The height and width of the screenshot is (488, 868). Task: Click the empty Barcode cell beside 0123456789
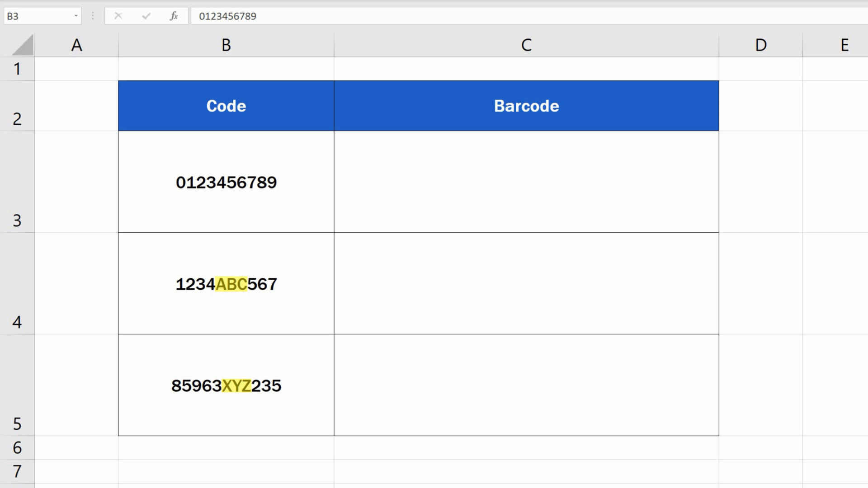526,183
